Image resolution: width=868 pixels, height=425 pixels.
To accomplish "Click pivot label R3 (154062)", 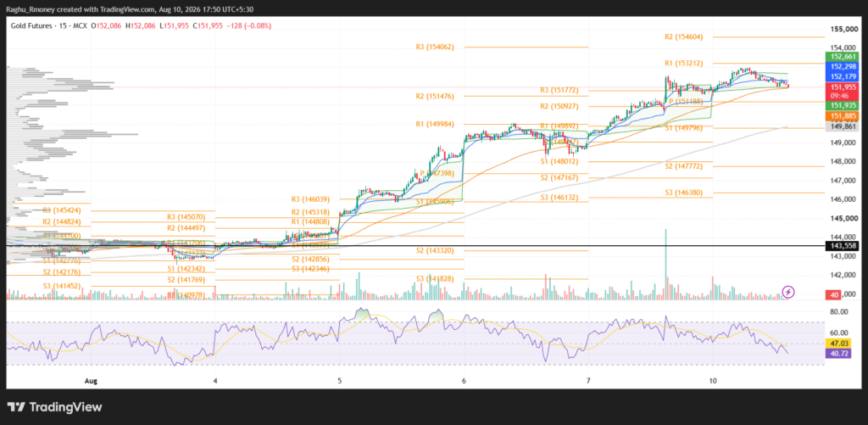I will [435, 48].
